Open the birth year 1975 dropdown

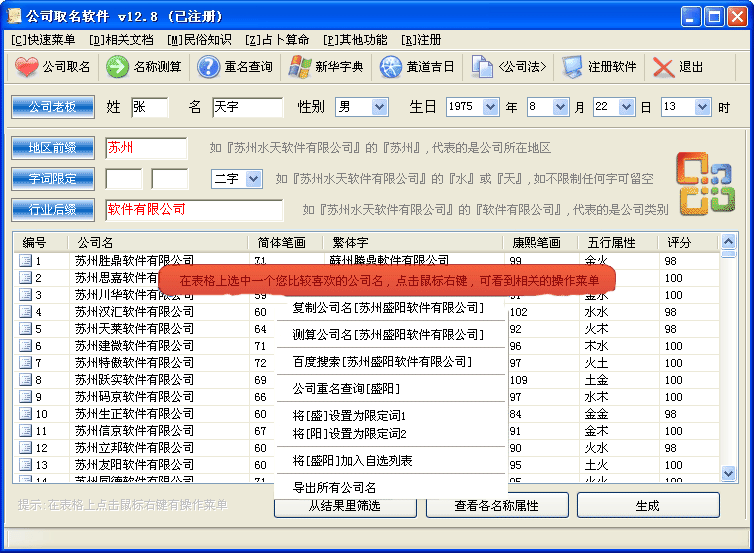(490, 107)
